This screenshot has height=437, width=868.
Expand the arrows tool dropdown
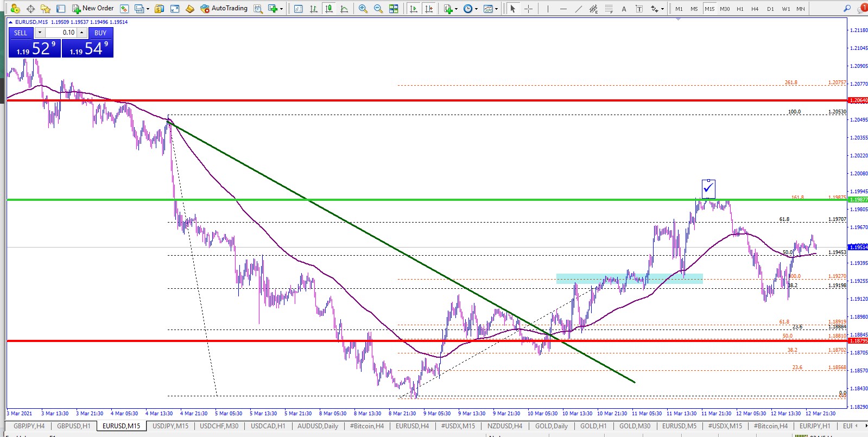(x=662, y=9)
